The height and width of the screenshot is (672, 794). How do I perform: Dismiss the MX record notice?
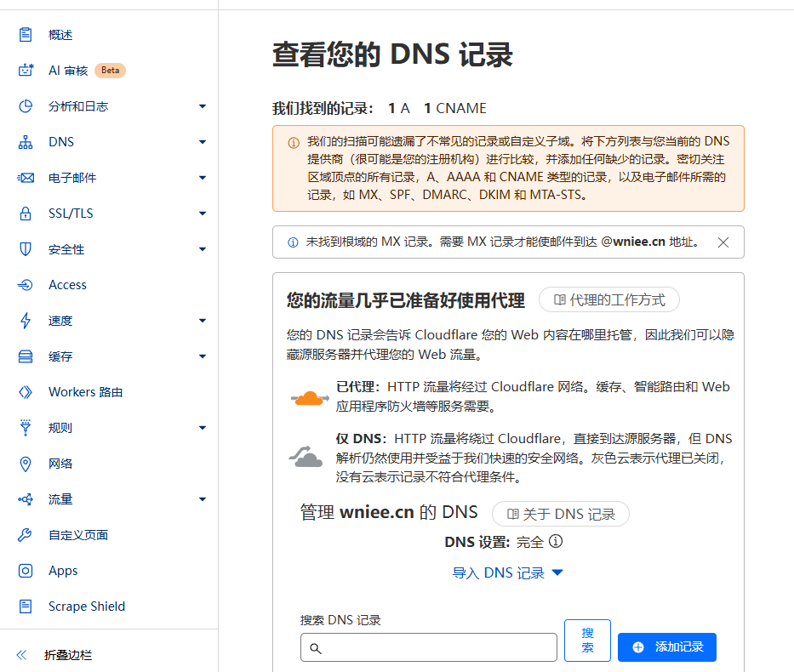click(x=723, y=242)
